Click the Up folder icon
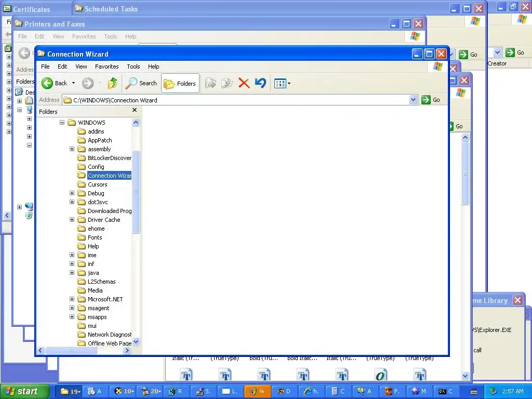 tap(113, 83)
